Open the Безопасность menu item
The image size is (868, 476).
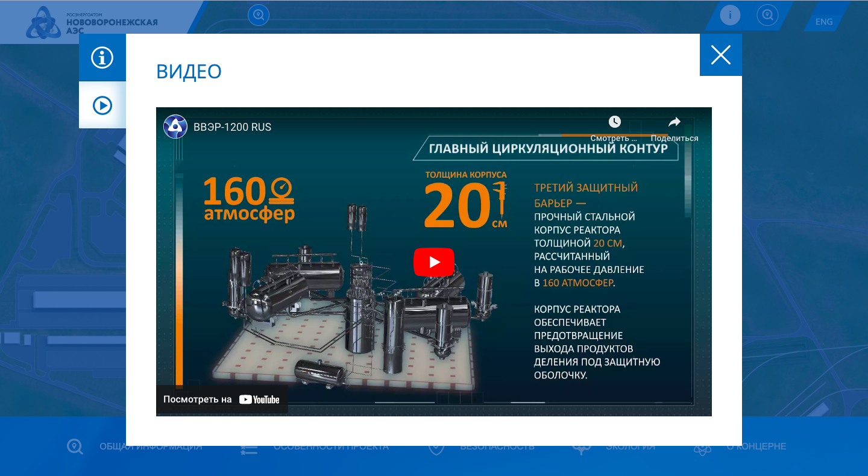click(497, 447)
